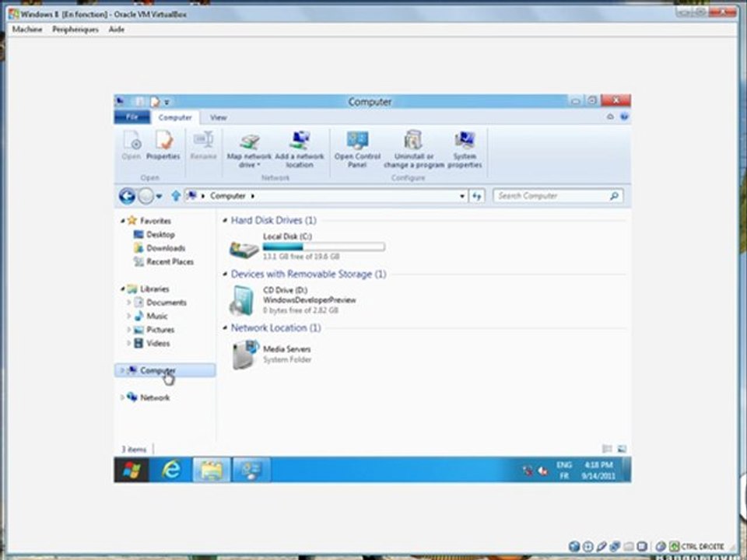Click the Map network drive icon

249,149
